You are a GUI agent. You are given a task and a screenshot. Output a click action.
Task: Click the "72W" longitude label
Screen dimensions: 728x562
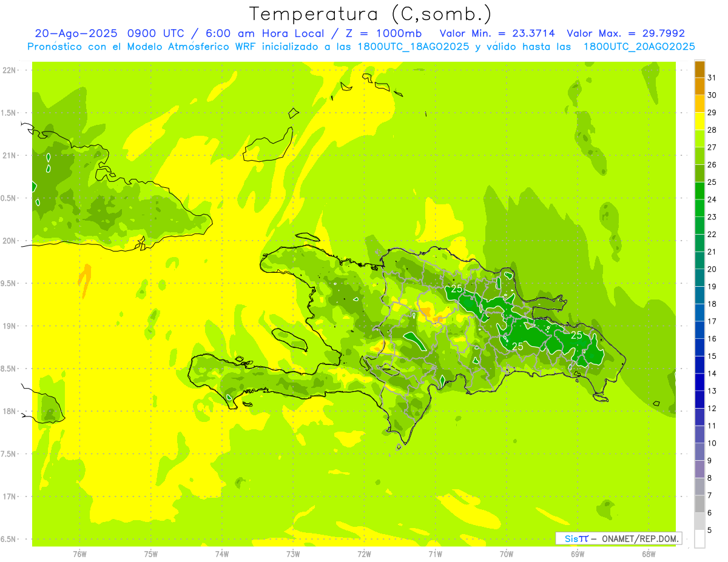(364, 554)
